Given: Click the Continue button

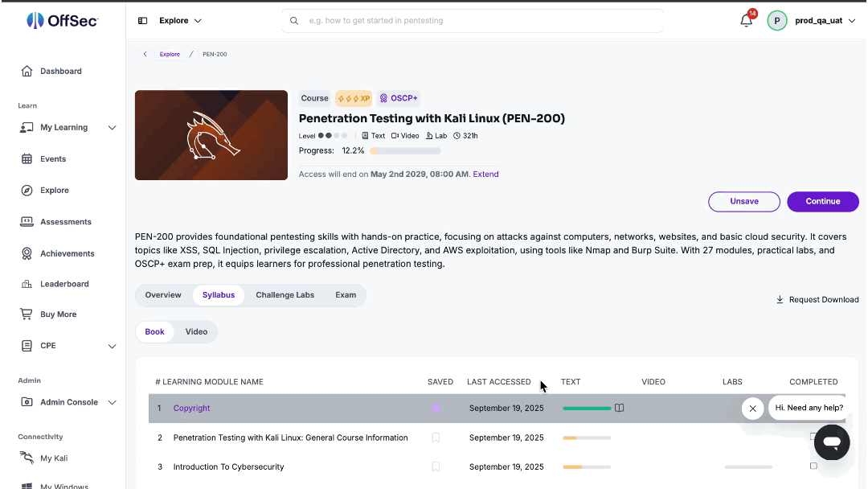Looking at the screenshot, I should (x=823, y=202).
